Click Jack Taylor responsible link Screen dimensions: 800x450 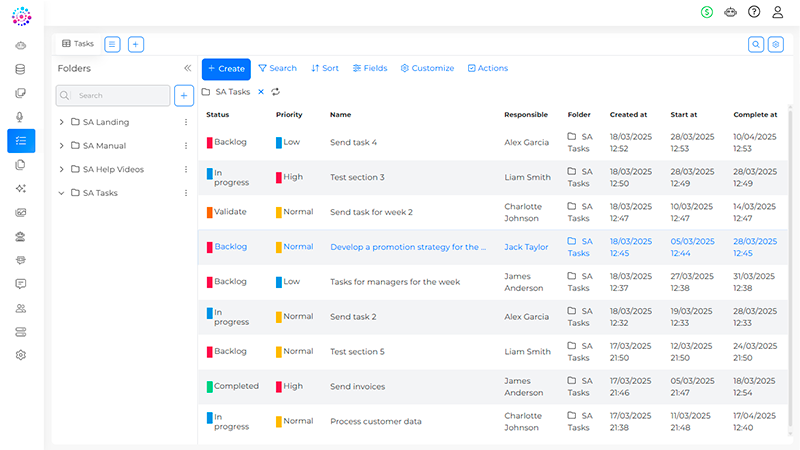[x=526, y=247]
